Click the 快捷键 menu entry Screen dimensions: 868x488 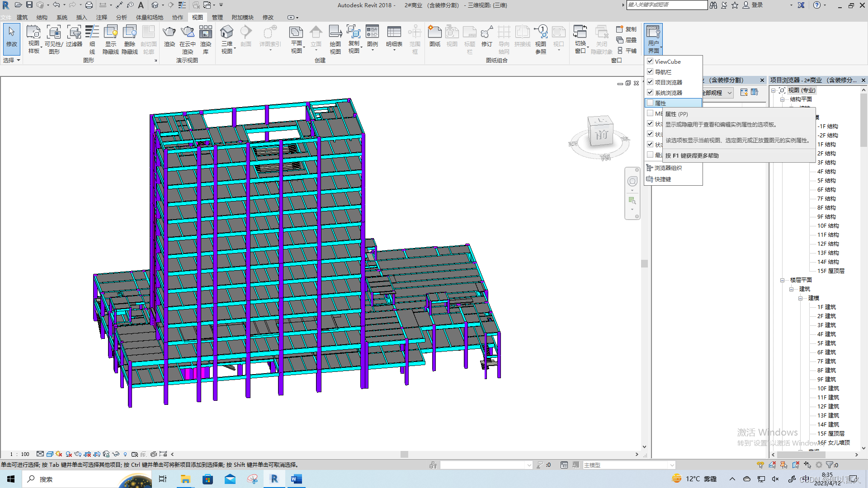(x=662, y=179)
